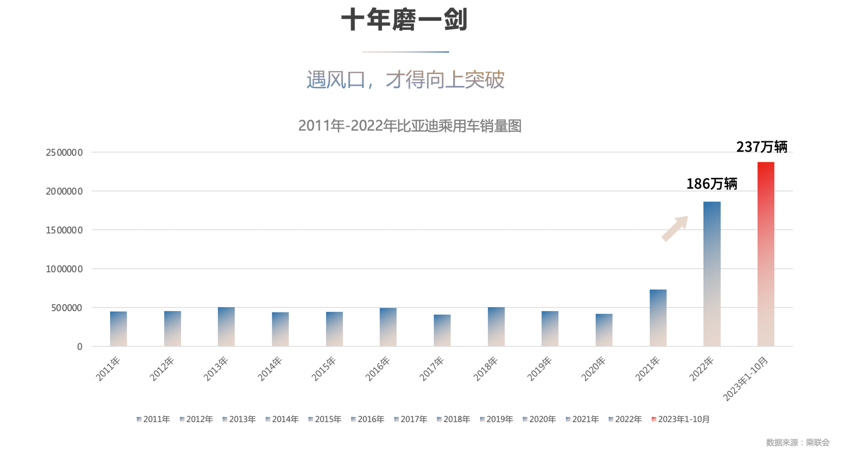The width and height of the screenshot is (868, 450).
Task: Click the 2017年 x-axis label
Action: click(431, 369)
